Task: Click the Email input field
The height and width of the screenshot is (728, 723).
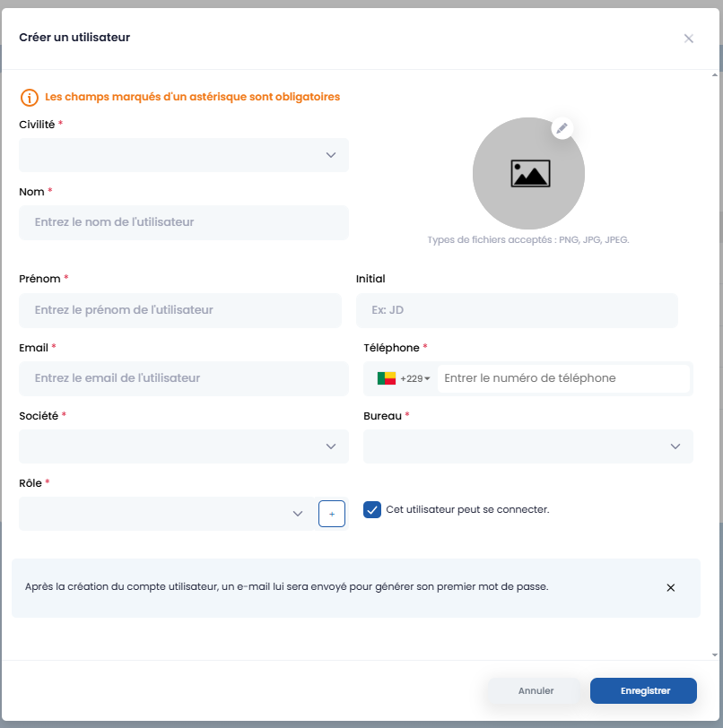Action: (183, 378)
